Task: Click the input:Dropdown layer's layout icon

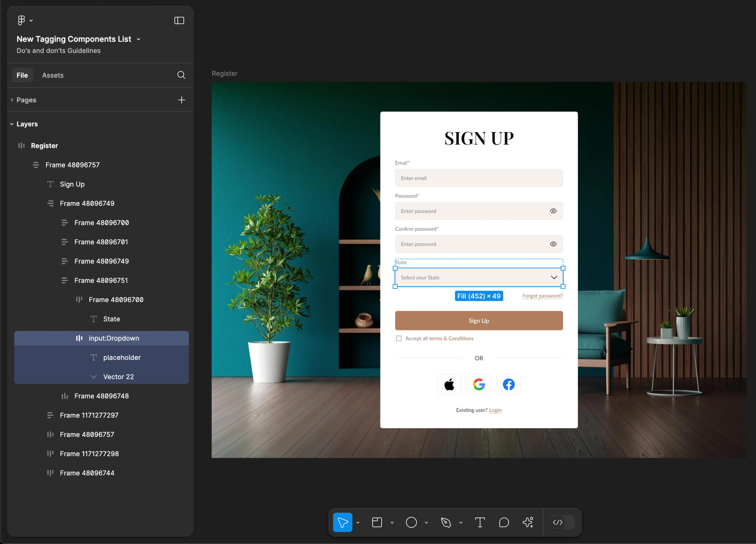Action: tap(79, 338)
